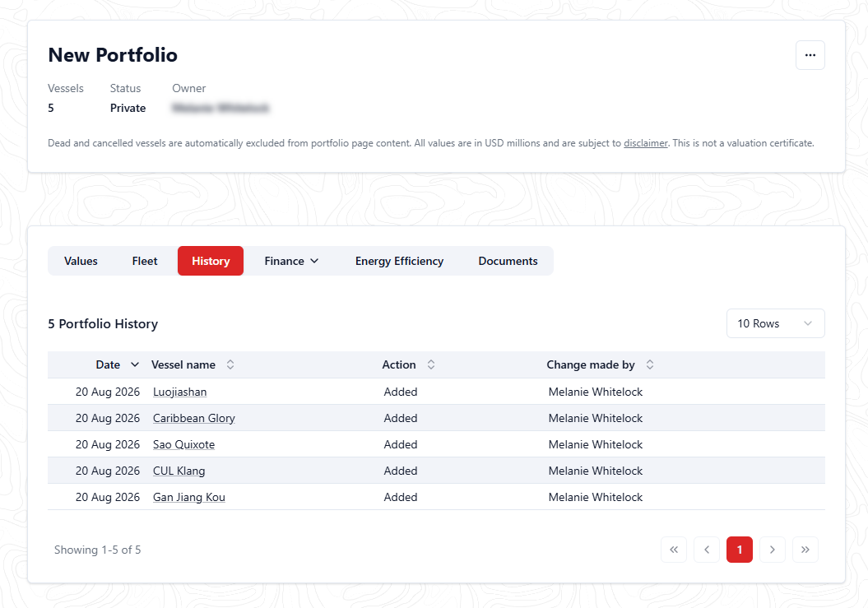Screen dimensions: 868x608
Task: Open the Gan Jiang Kou vessel link
Action: (x=188, y=497)
